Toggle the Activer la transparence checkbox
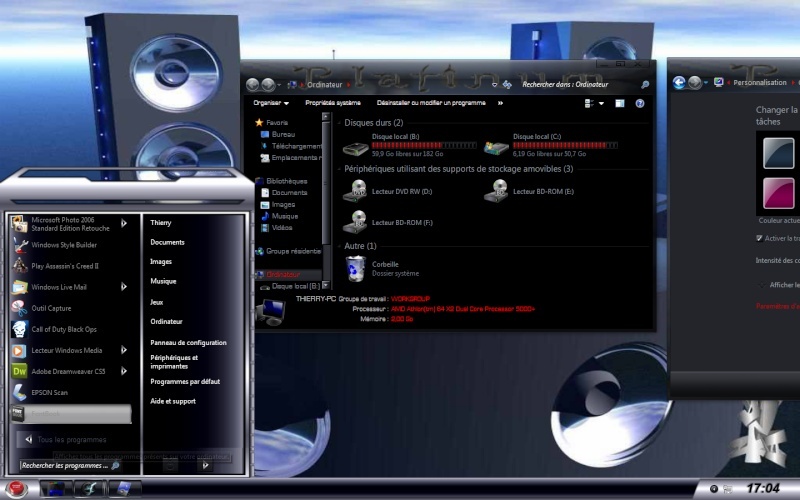Image resolution: width=800 pixels, height=500 pixels. 759,238
